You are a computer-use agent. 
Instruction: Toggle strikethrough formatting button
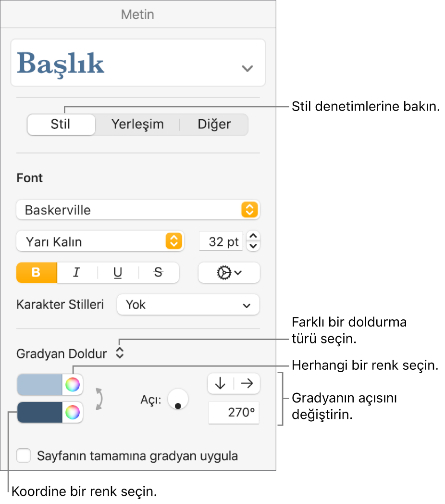159,273
